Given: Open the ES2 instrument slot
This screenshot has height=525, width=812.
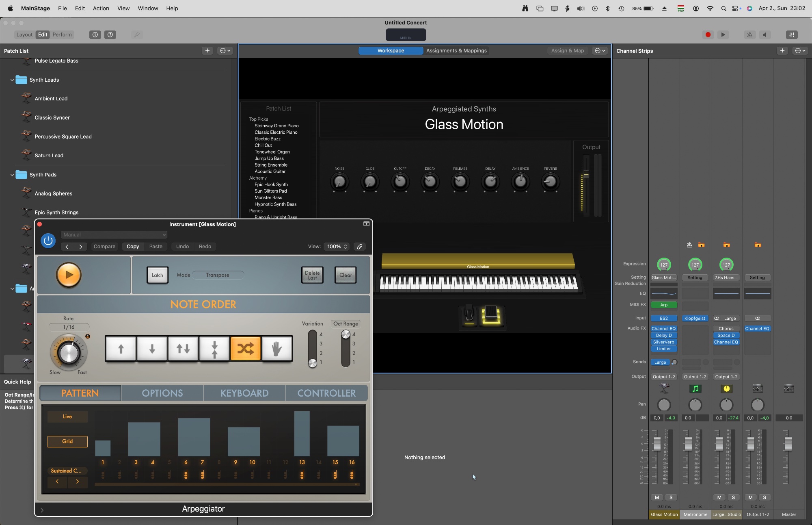Looking at the screenshot, I should [664, 318].
